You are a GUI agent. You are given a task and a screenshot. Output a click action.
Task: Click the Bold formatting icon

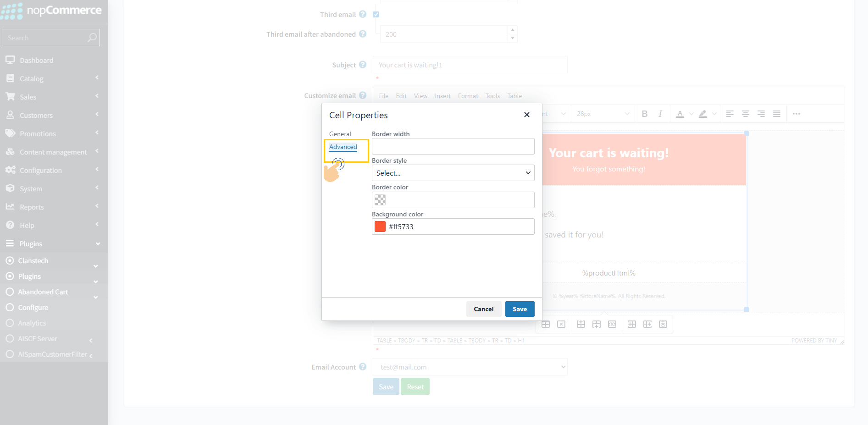coord(645,114)
